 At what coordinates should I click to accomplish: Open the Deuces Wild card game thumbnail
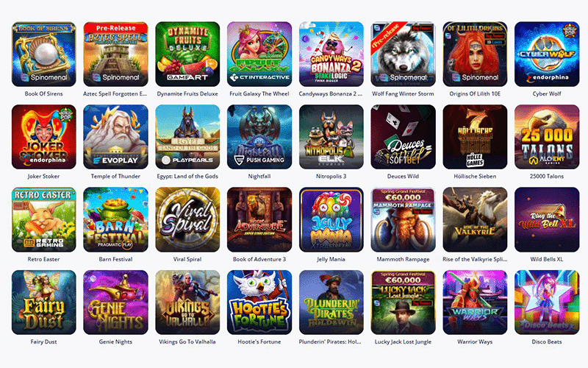point(403,137)
